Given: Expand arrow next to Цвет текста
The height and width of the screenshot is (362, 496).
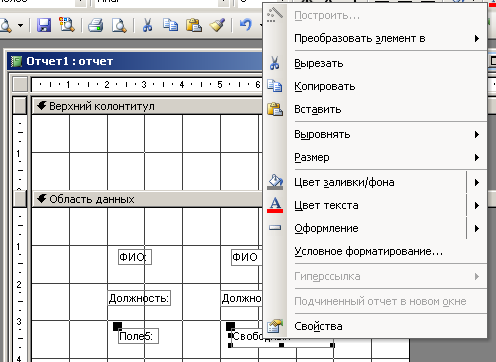Looking at the screenshot, I should [477, 205].
